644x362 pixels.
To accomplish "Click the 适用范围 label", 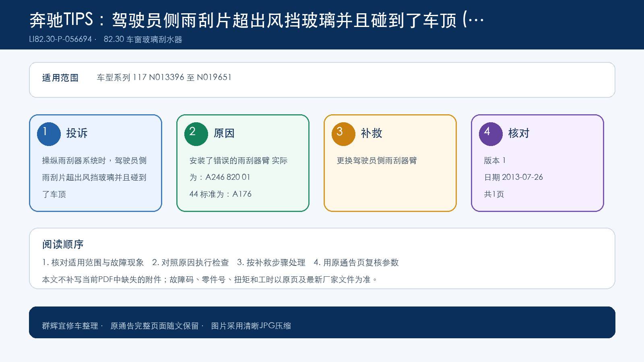I will [x=60, y=78].
